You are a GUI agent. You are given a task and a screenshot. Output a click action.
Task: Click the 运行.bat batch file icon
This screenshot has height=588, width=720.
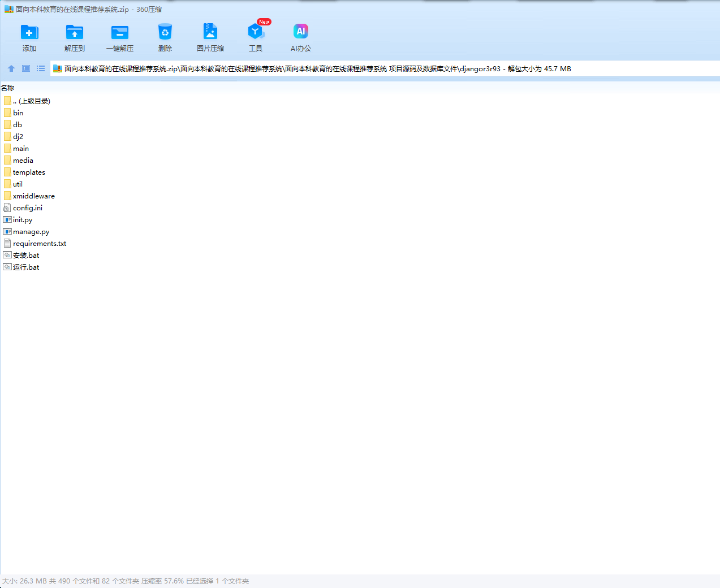(7, 267)
